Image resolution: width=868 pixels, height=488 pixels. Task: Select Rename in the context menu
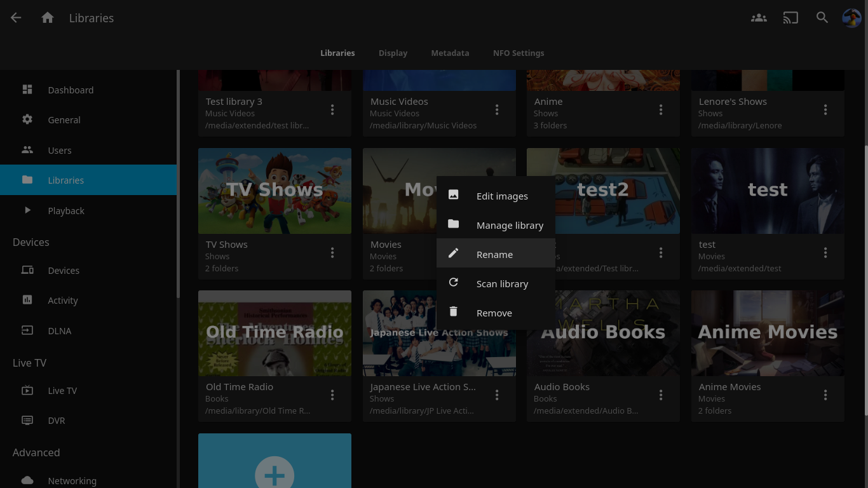click(x=494, y=254)
